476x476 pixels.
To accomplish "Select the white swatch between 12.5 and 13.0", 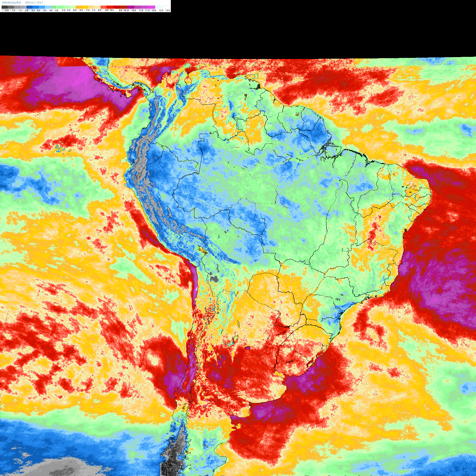I will pyautogui.click(x=166, y=7).
